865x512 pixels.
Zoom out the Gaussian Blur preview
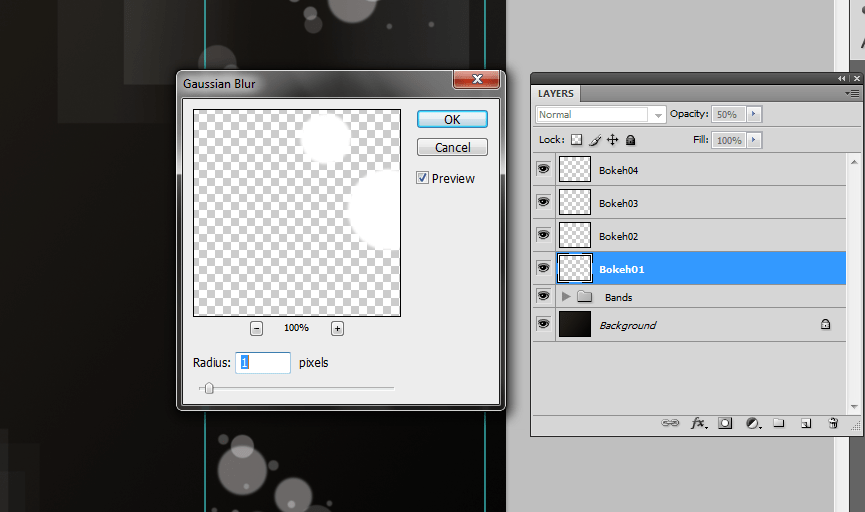[x=257, y=328]
